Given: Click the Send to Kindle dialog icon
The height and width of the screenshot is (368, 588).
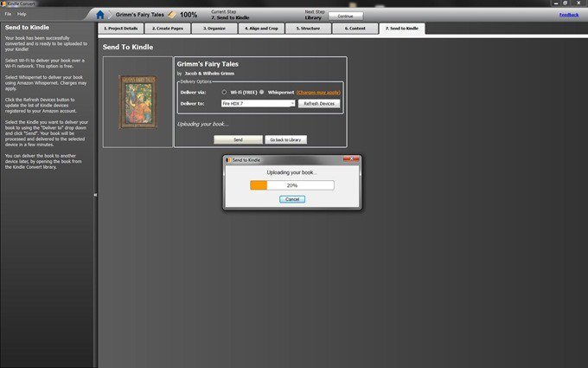Looking at the screenshot, I should (228, 160).
